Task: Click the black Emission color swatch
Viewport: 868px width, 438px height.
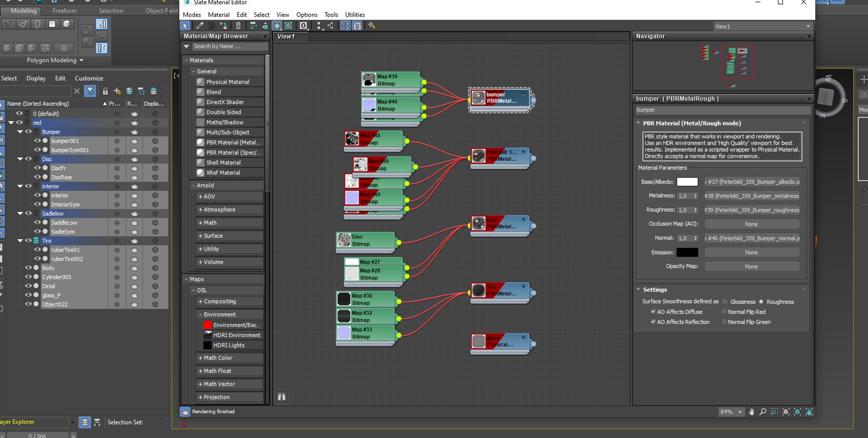Action: click(x=687, y=253)
